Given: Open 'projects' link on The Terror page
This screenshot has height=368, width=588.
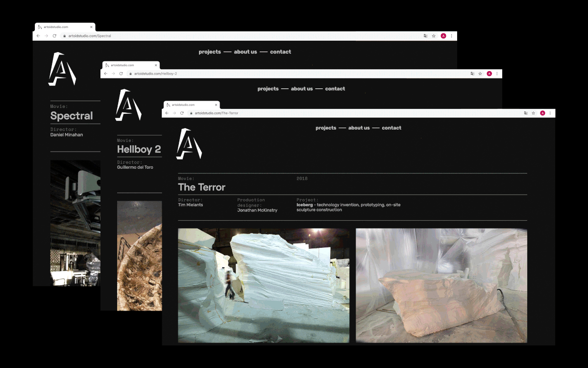Looking at the screenshot, I should (326, 128).
